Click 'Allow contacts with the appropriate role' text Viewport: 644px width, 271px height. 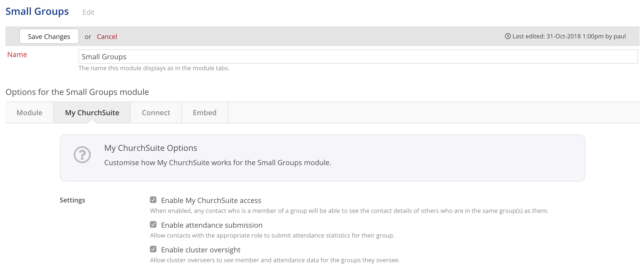pyautogui.click(x=272, y=235)
